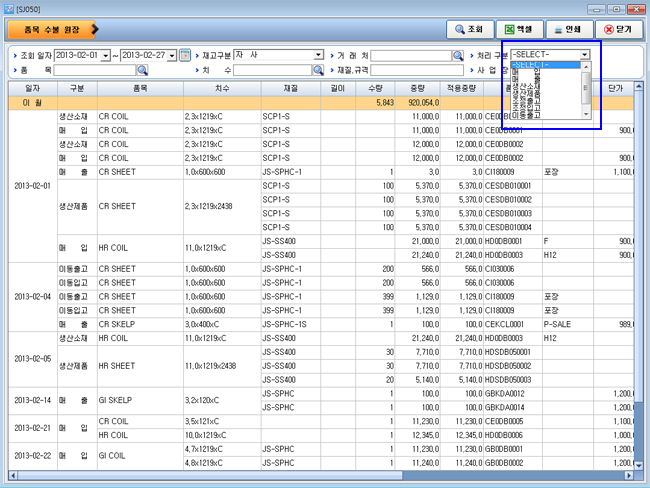650x488 pixels.
Task: Click the 2.3x1219x2438 dimension cell
Action: pyautogui.click(x=222, y=206)
